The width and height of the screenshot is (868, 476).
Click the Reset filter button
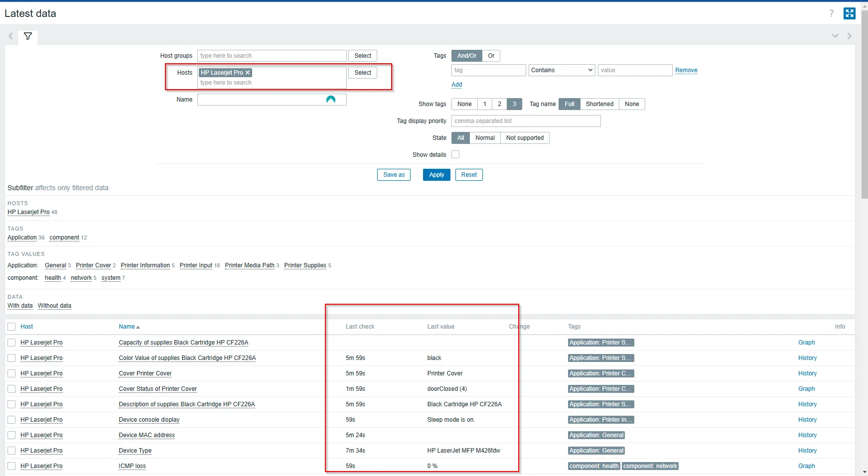469,175
